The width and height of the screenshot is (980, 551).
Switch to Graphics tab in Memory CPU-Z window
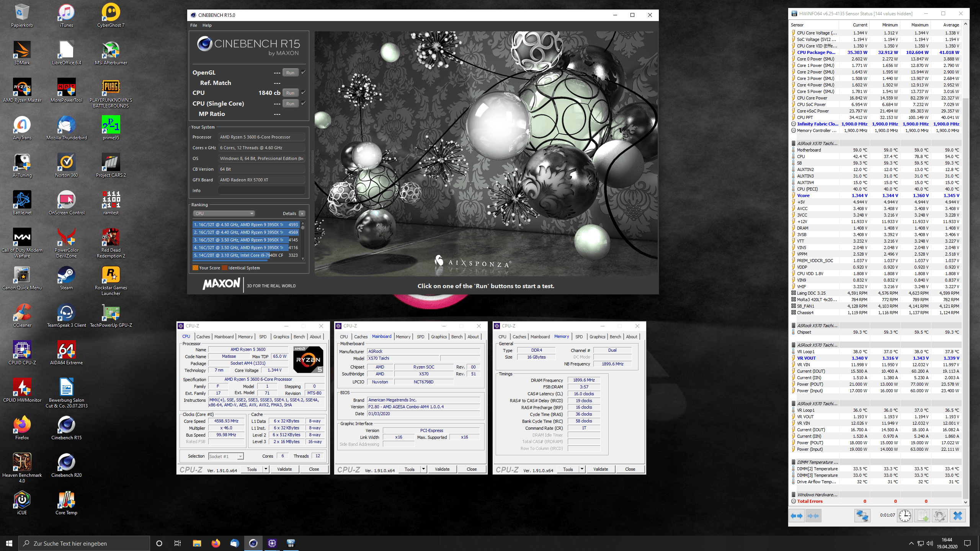pyautogui.click(x=598, y=337)
